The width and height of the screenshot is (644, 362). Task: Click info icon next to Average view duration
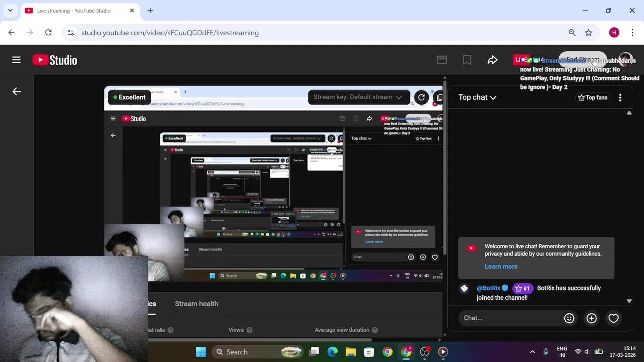(x=375, y=330)
